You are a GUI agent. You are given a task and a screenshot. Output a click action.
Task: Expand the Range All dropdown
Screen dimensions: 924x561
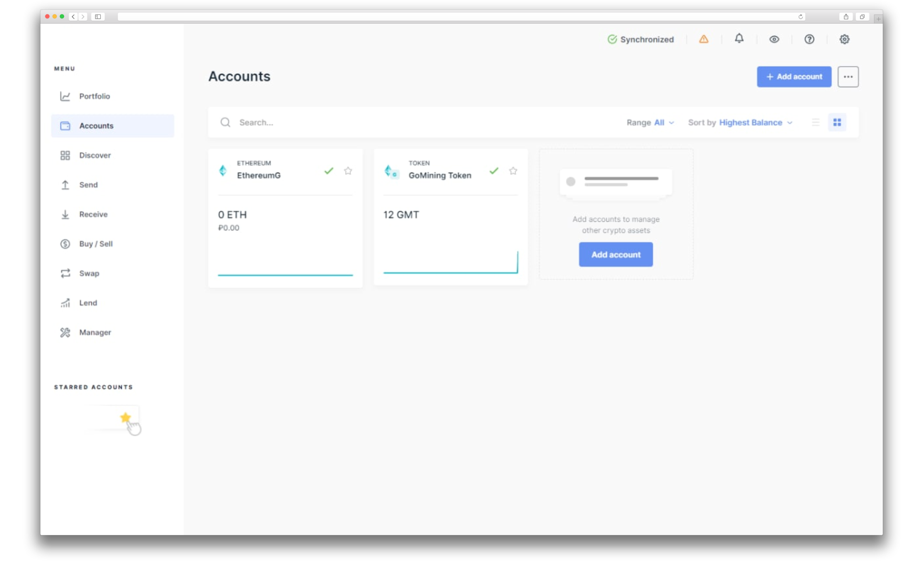point(650,123)
